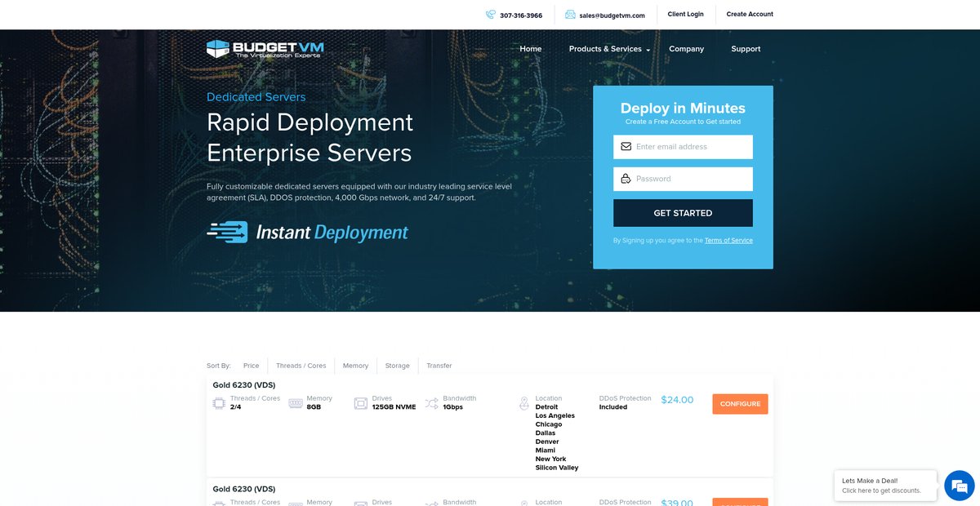
Task: Click the location pin icon beside Detroit
Action: (x=524, y=403)
